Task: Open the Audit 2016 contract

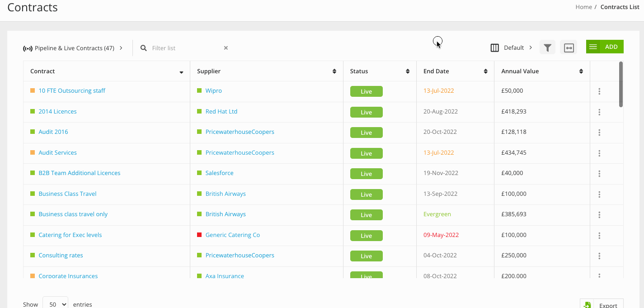Action: pos(53,132)
